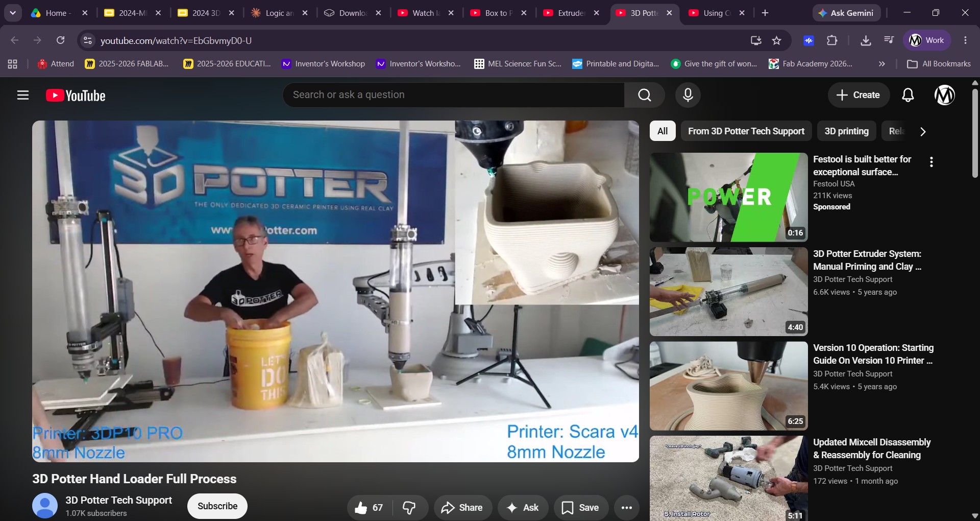980x521 pixels.
Task: Open the Festool sponsored video thumbnail
Action: pos(728,197)
